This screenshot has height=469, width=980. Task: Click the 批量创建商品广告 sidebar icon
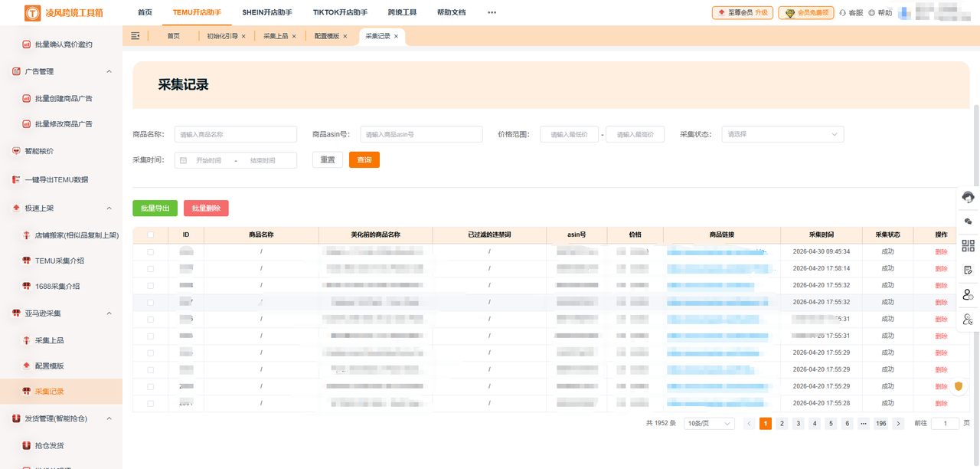pyautogui.click(x=26, y=99)
